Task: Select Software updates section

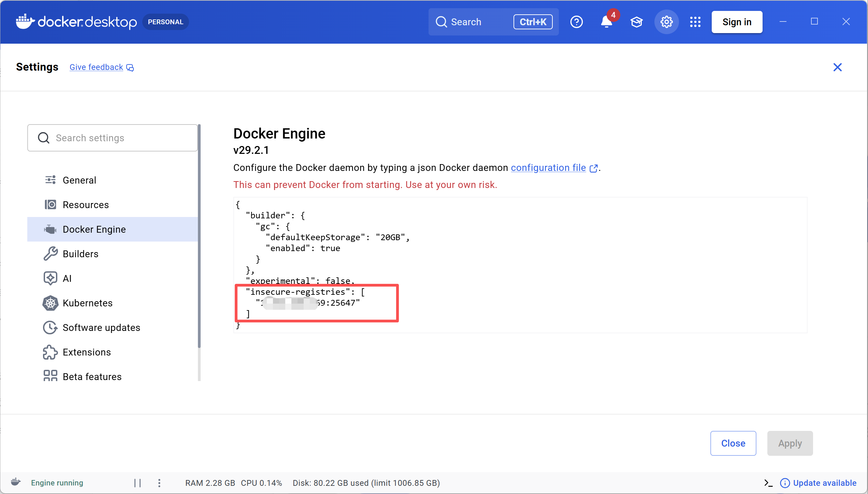Action: tap(101, 328)
